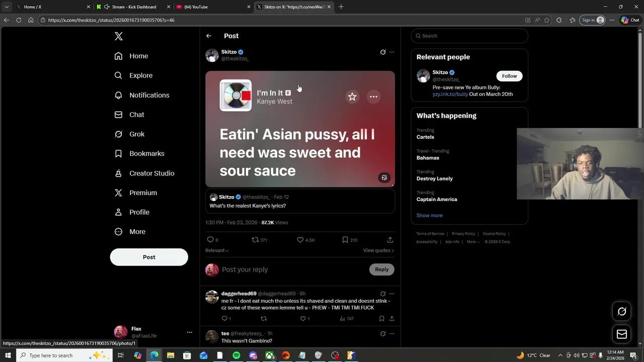The image size is (644, 362).
Task: Open account options next to Flax
Action: point(189,332)
